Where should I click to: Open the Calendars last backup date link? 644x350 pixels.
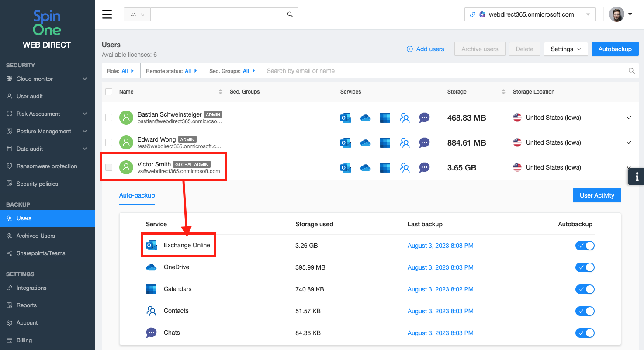(x=440, y=289)
